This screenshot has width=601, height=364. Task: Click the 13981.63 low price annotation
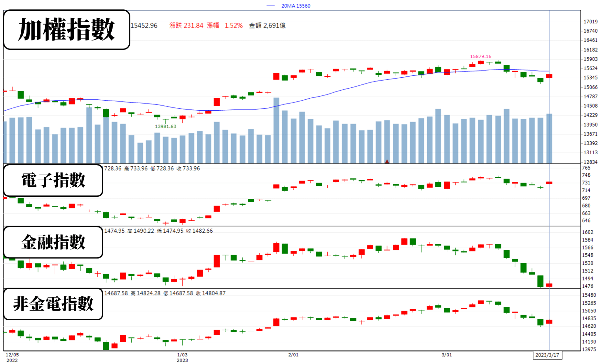(166, 127)
